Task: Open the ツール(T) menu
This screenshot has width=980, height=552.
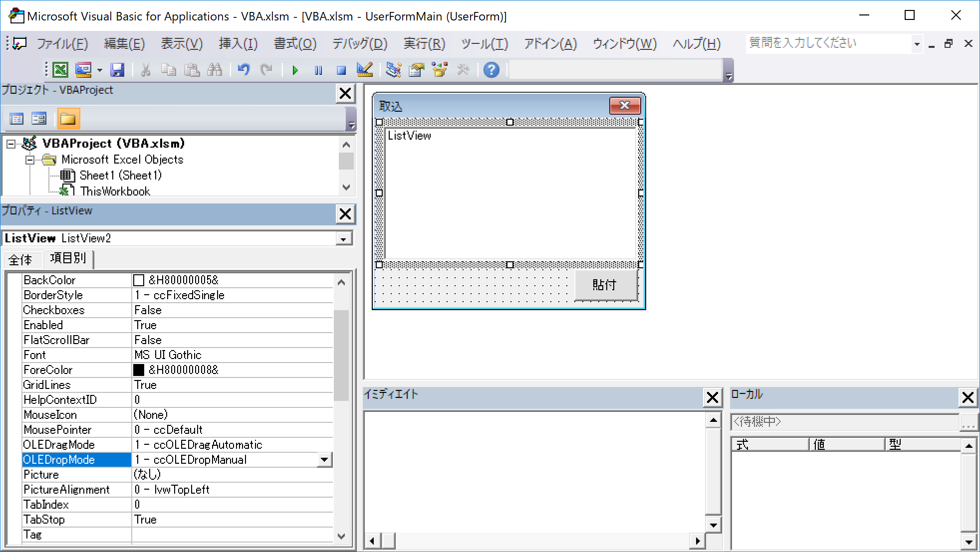Action: (x=484, y=44)
